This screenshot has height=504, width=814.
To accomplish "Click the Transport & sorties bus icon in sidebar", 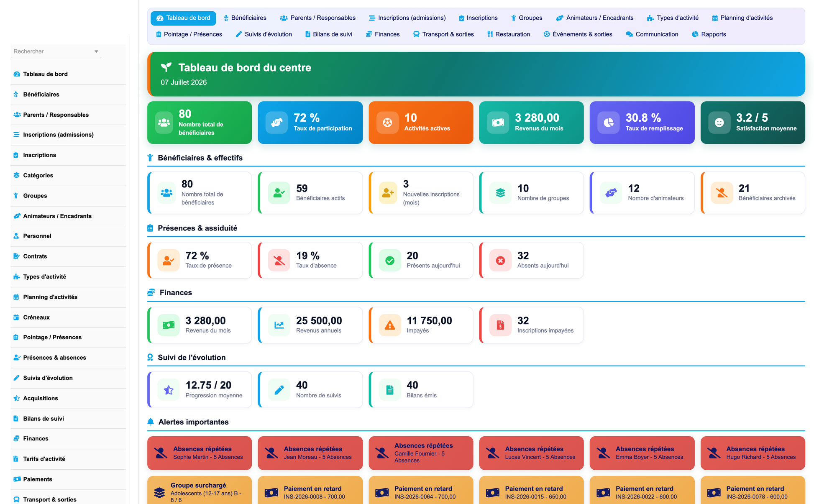I will pyautogui.click(x=16, y=499).
